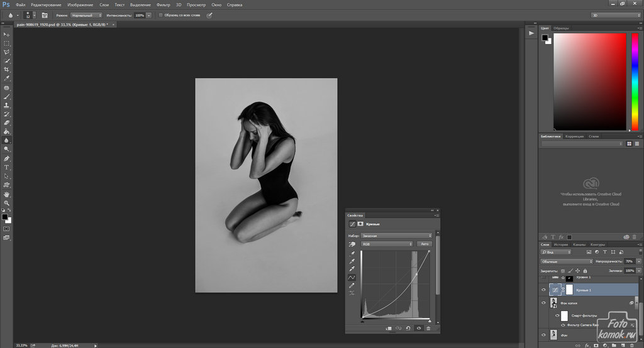The height and width of the screenshot is (348, 644).
Task: Clip adjustment to layer below
Action: tap(389, 329)
